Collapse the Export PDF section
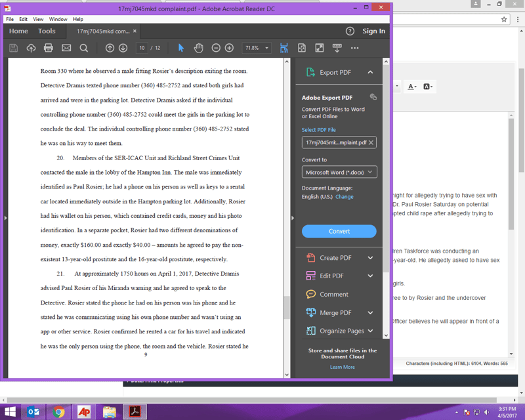This screenshot has height=420, width=525. [x=370, y=72]
